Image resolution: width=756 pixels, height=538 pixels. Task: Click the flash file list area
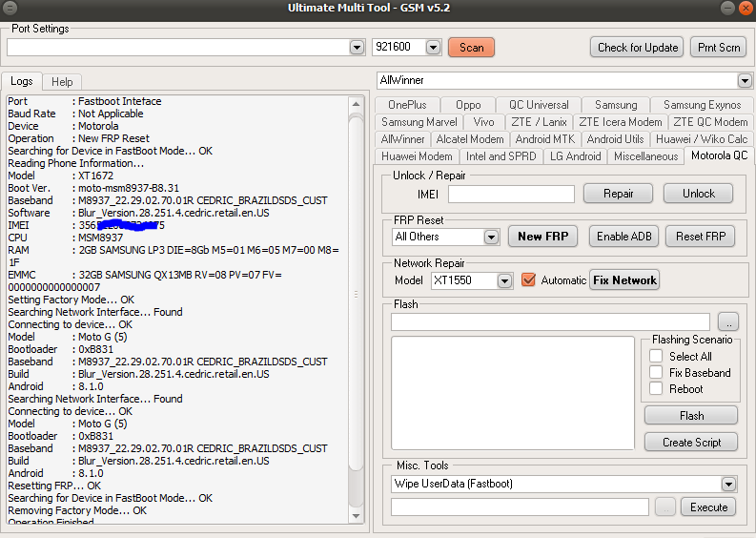coord(513,393)
